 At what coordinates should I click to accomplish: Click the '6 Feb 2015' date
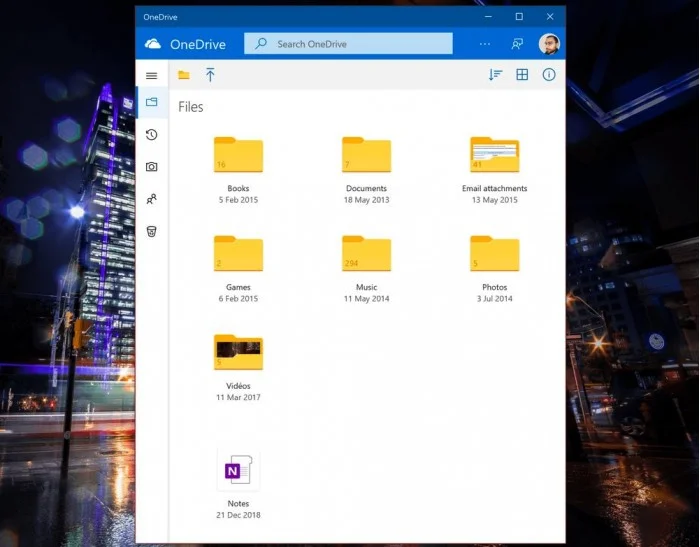pos(238,298)
